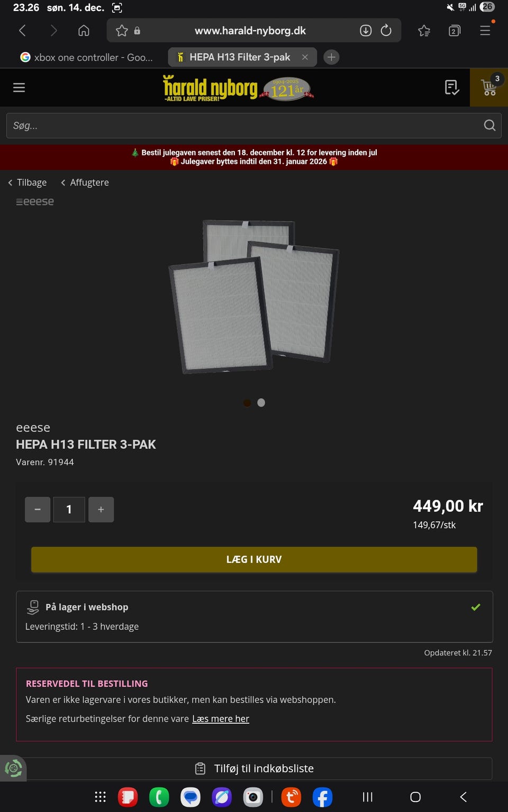Switch to xbox one controller Google tab
508x812 pixels.
click(x=86, y=57)
